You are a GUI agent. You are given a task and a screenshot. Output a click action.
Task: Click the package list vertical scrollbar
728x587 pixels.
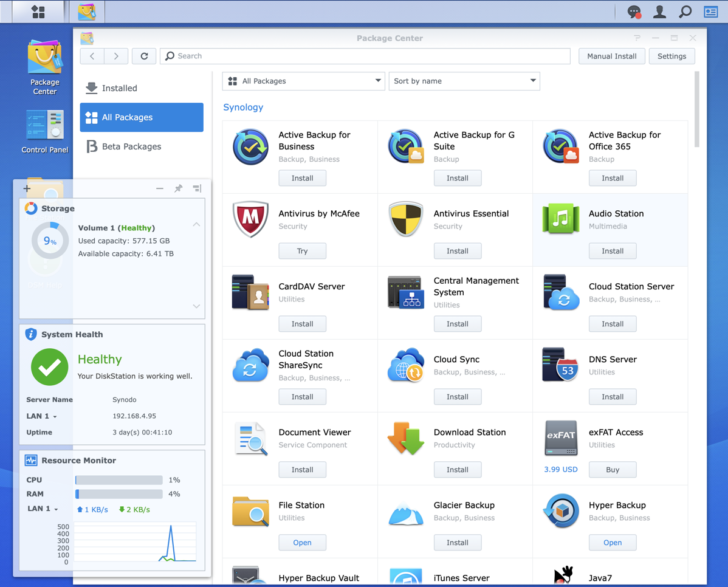(697, 109)
